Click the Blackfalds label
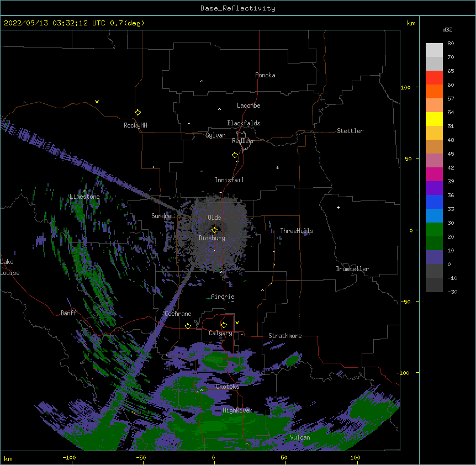The height and width of the screenshot is (465, 476). pyautogui.click(x=244, y=123)
